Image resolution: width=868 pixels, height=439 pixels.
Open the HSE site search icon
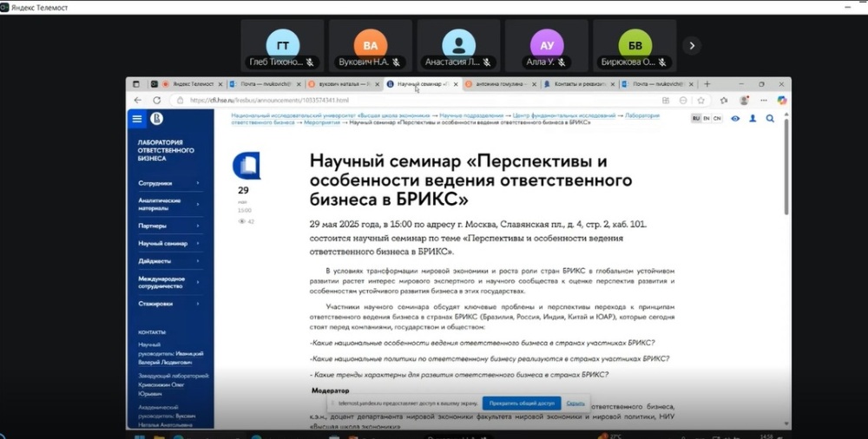tap(770, 119)
